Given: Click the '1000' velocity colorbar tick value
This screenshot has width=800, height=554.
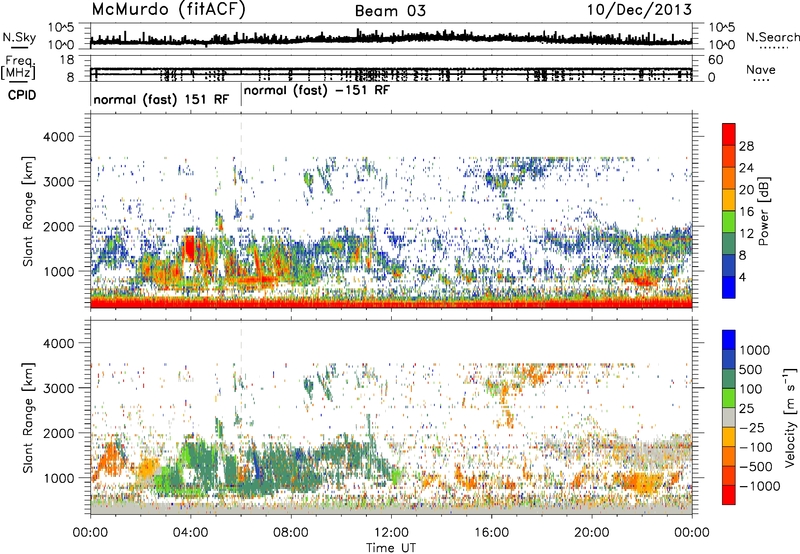Looking at the screenshot, I should [754, 350].
